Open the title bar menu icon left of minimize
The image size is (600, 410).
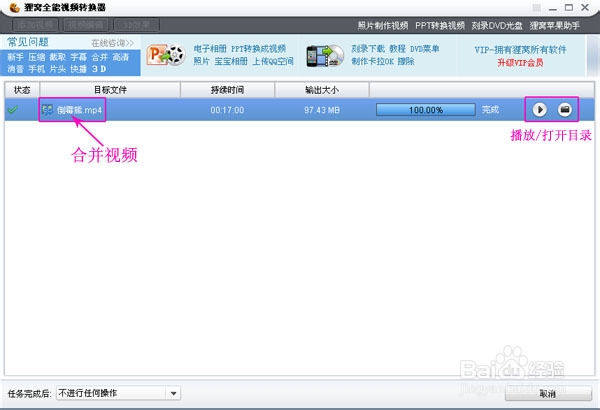pyautogui.click(x=536, y=8)
